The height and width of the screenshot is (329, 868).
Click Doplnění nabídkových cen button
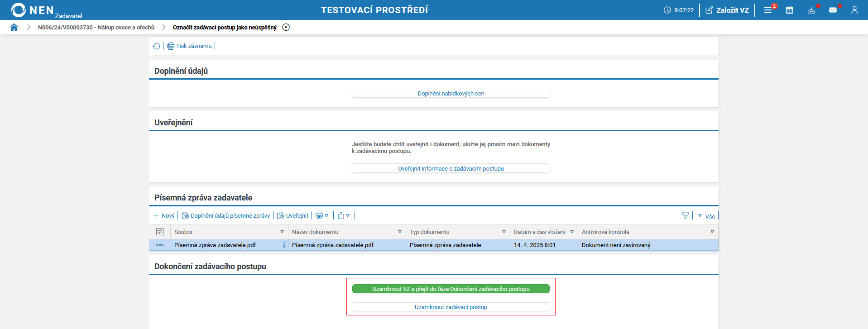[x=451, y=93]
